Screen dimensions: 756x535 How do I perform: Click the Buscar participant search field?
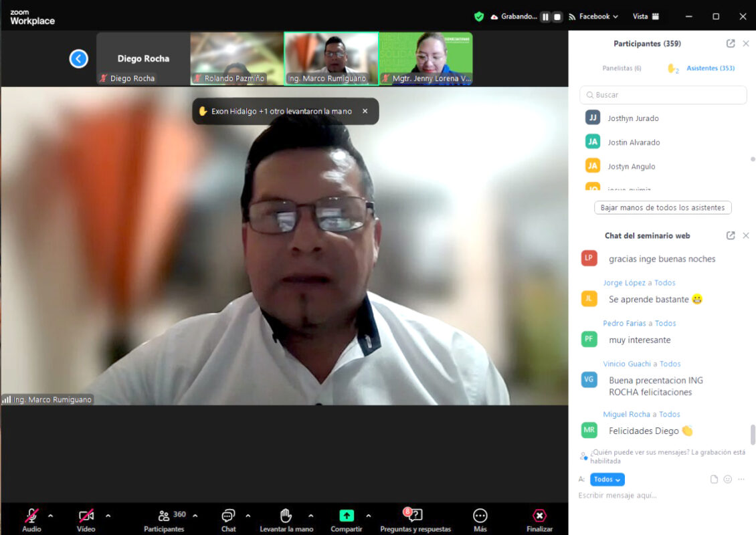tap(663, 95)
